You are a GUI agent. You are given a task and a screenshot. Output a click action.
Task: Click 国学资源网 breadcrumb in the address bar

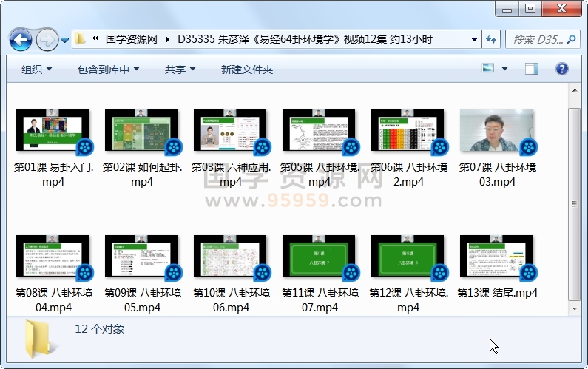(131, 39)
